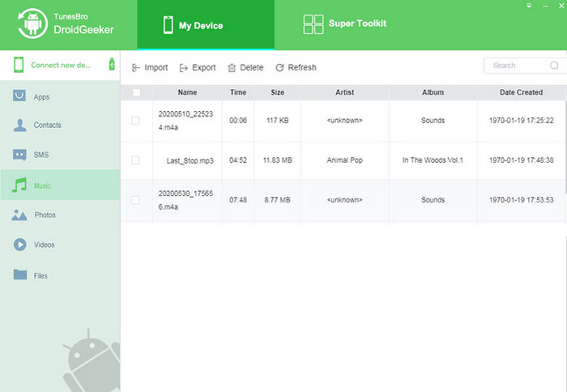Sort by the Album column header
This screenshot has height=392, width=567.
point(433,92)
